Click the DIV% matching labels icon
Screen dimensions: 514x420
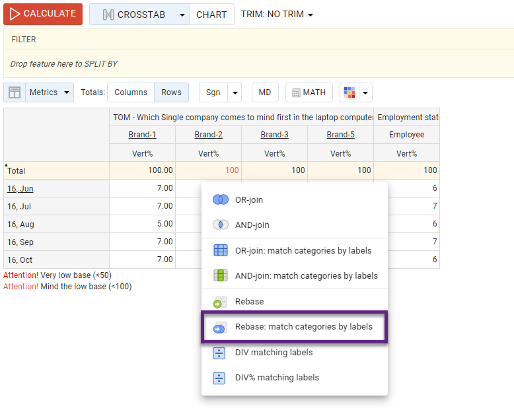[x=220, y=378]
